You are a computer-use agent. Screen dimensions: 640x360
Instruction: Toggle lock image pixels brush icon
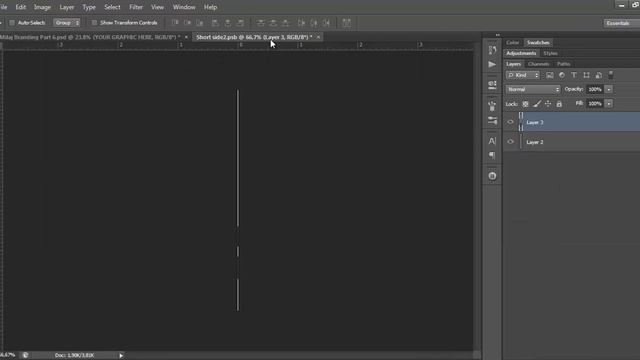click(537, 104)
